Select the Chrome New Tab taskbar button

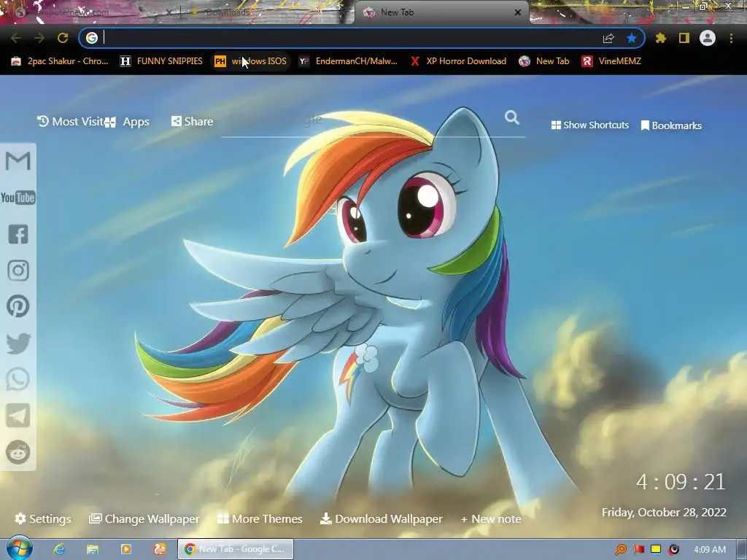click(x=236, y=549)
